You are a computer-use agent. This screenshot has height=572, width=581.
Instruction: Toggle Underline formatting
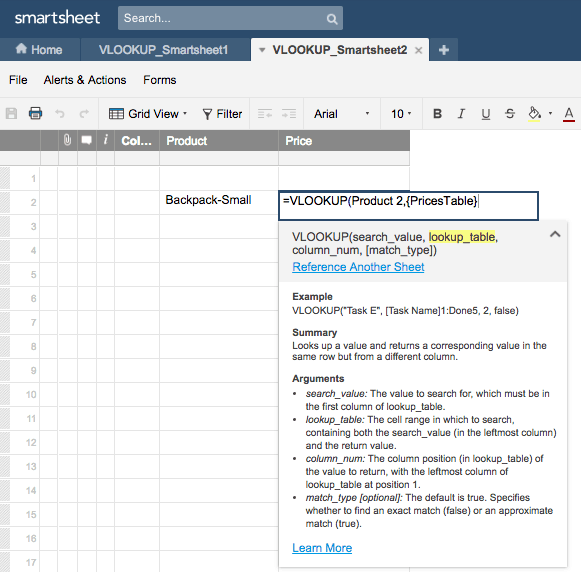click(485, 114)
